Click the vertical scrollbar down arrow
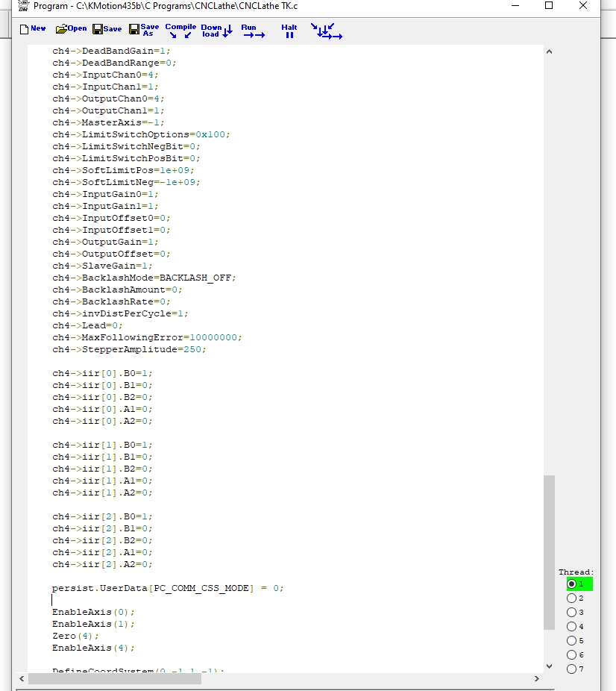 pos(550,666)
